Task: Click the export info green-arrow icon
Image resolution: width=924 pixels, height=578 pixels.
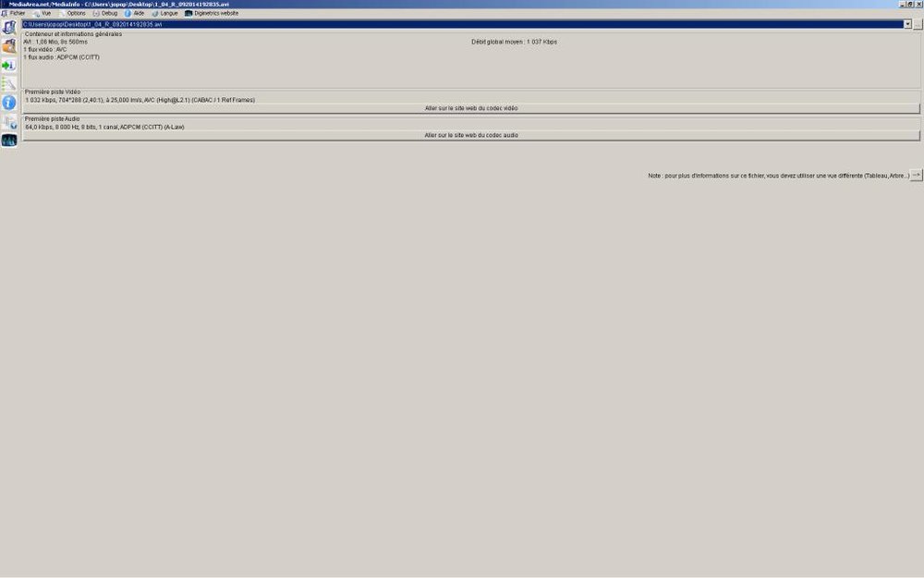Action: point(9,65)
